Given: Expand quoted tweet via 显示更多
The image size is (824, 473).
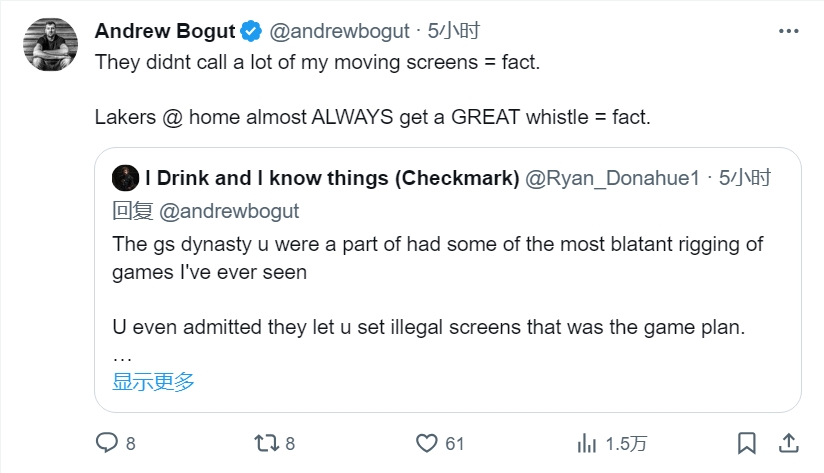Looking at the screenshot, I should tap(153, 381).
